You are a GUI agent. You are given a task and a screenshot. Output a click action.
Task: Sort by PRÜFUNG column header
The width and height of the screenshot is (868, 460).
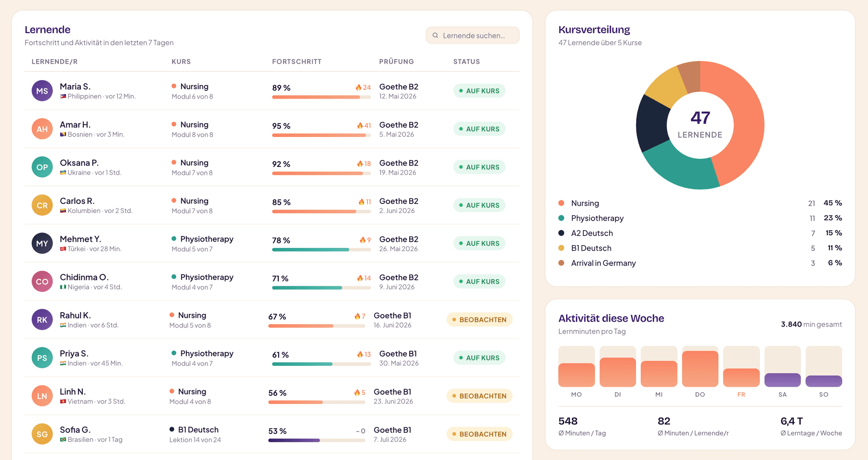click(396, 62)
